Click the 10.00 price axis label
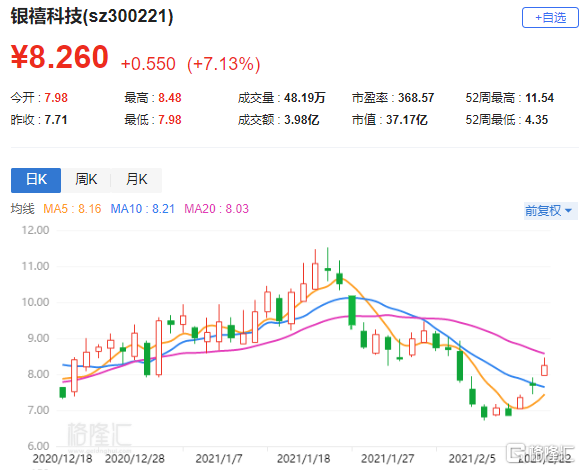The height and width of the screenshot is (470, 581). pyautogui.click(x=35, y=302)
